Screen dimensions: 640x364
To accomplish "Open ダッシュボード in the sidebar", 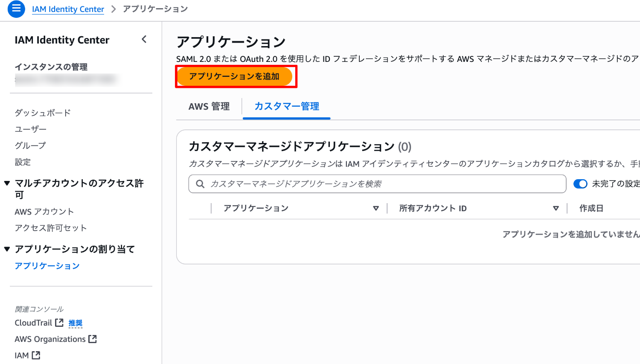I will pos(43,113).
